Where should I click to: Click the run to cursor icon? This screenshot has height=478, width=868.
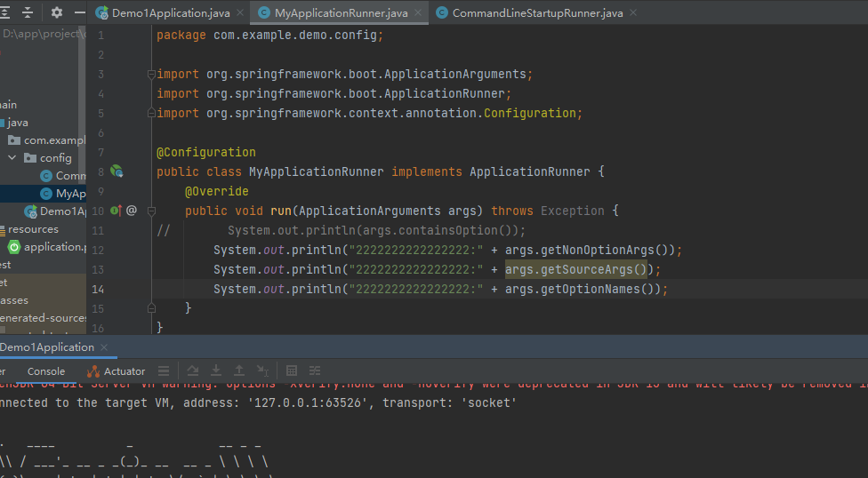[x=262, y=370]
